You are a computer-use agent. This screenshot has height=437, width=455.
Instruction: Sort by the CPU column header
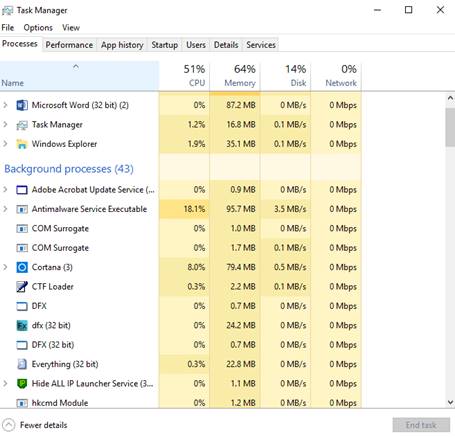pos(184,76)
